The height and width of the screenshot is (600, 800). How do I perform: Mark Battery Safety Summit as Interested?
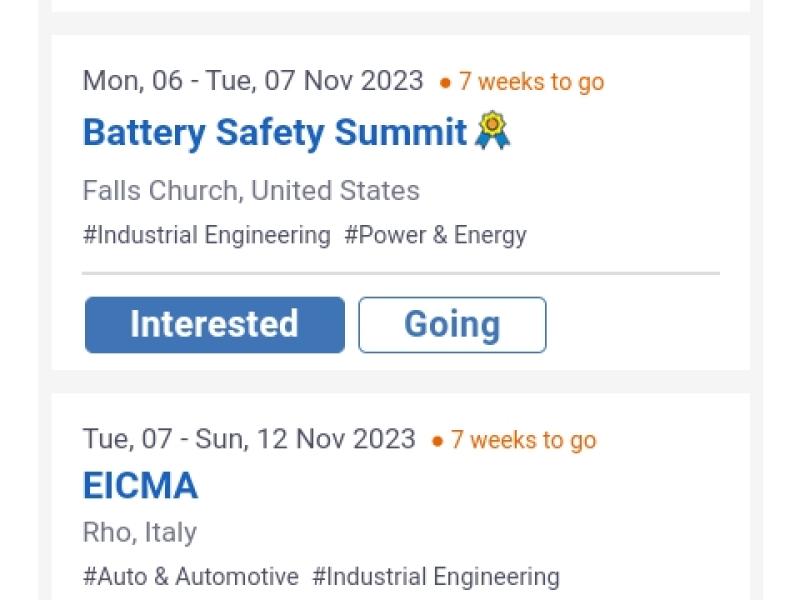click(215, 325)
